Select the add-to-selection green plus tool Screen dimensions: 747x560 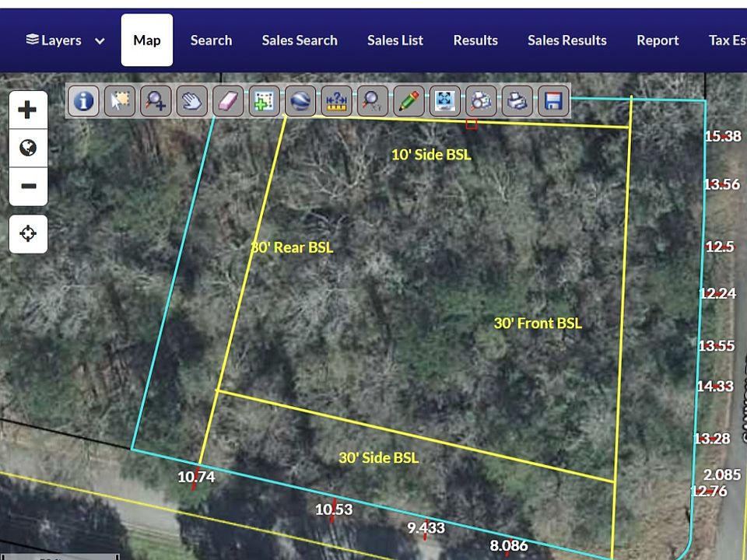click(x=265, y=101)
